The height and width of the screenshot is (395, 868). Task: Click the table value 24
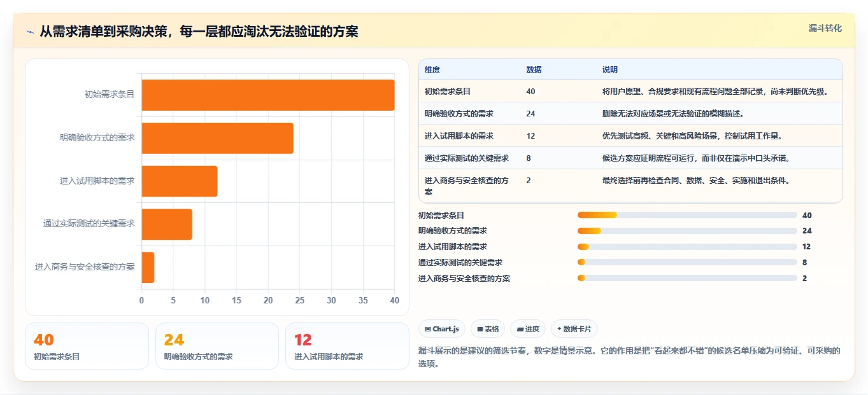[x=531, y=114]
